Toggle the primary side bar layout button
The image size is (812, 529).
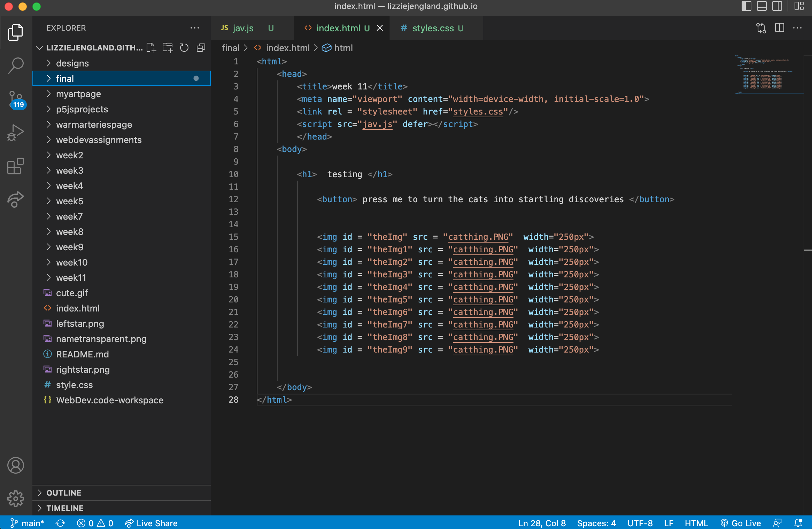tap(746, 6)
